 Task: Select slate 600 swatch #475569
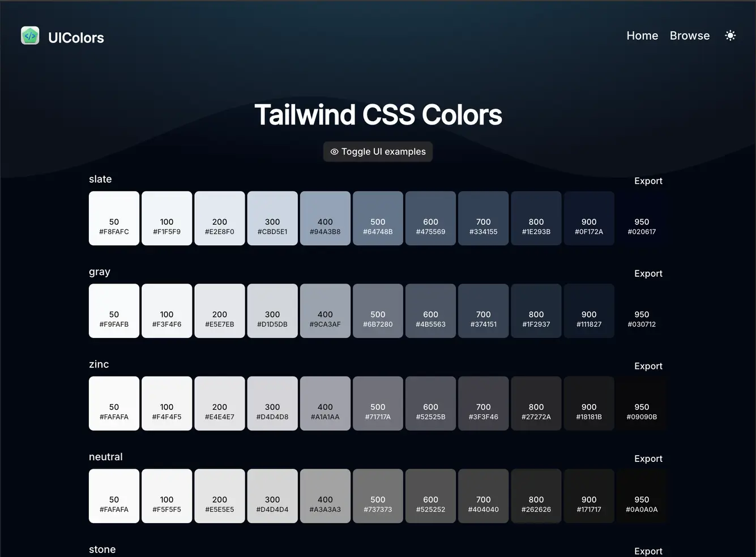pos(430,218)
